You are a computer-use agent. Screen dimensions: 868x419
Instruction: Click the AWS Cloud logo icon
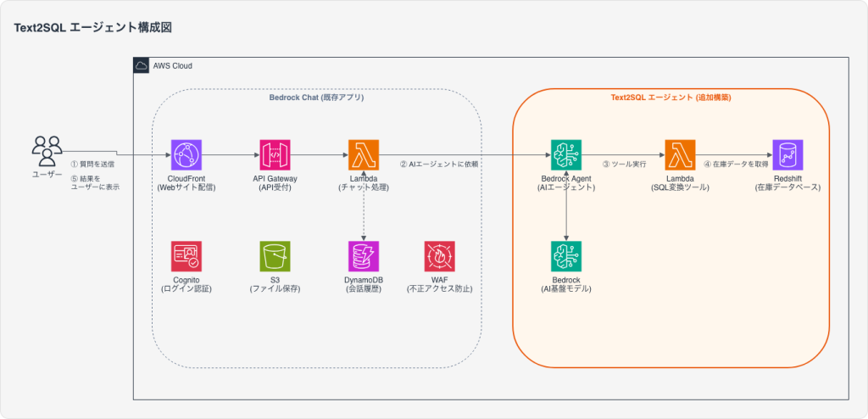click(142, 65)
